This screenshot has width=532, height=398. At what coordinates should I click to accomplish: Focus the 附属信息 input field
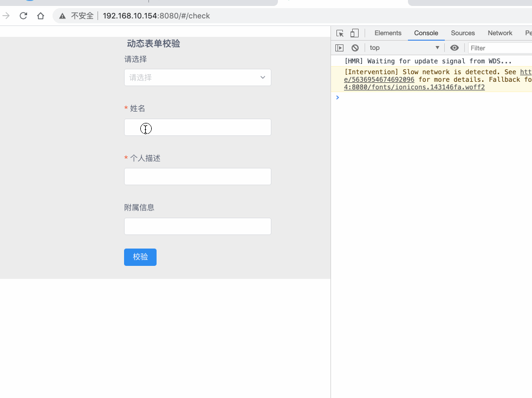click(x=197, y=226)
